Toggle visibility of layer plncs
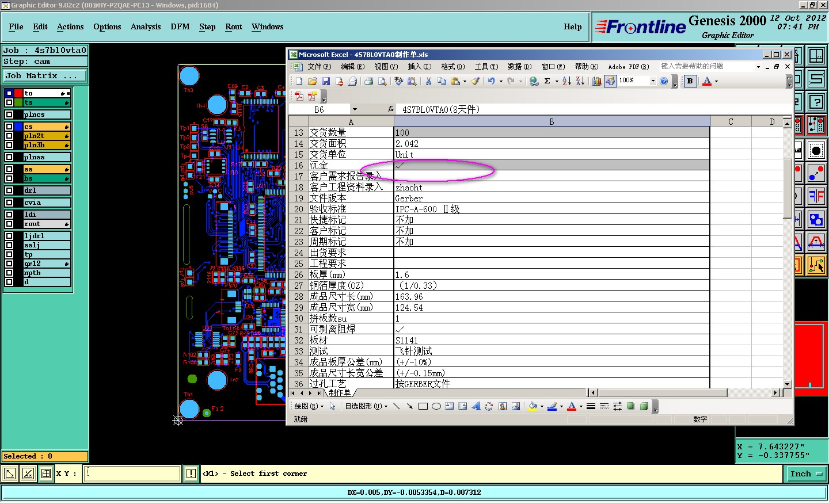 click(x=9, y=114)
